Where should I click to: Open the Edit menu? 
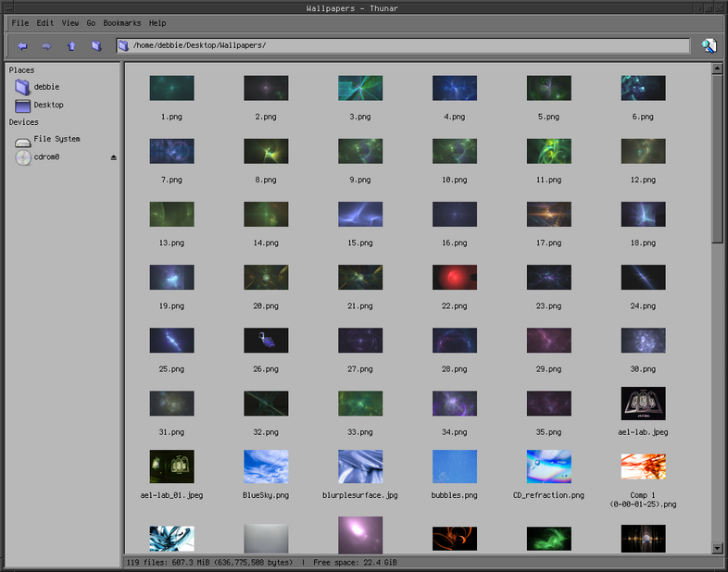coord(45,23)
